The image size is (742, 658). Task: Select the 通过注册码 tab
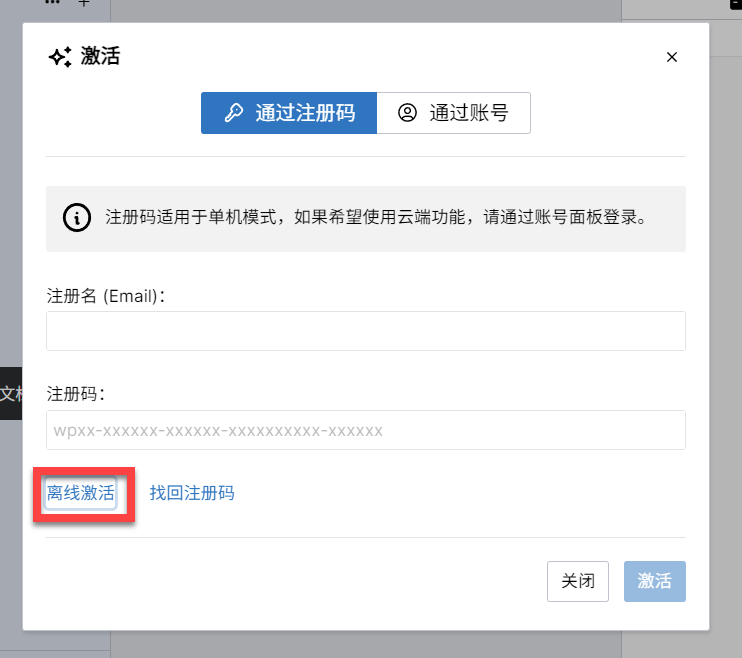coord(289,113)
